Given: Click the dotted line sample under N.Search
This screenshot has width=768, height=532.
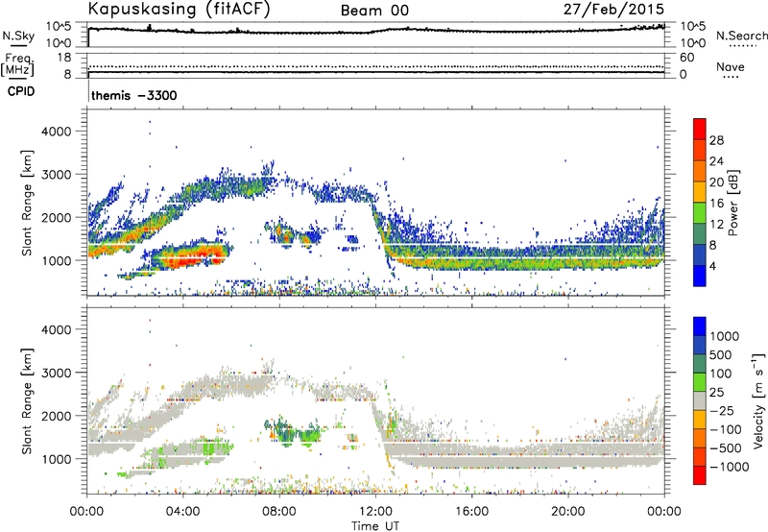Looking at the screenshot, I should tap(742, 46).
